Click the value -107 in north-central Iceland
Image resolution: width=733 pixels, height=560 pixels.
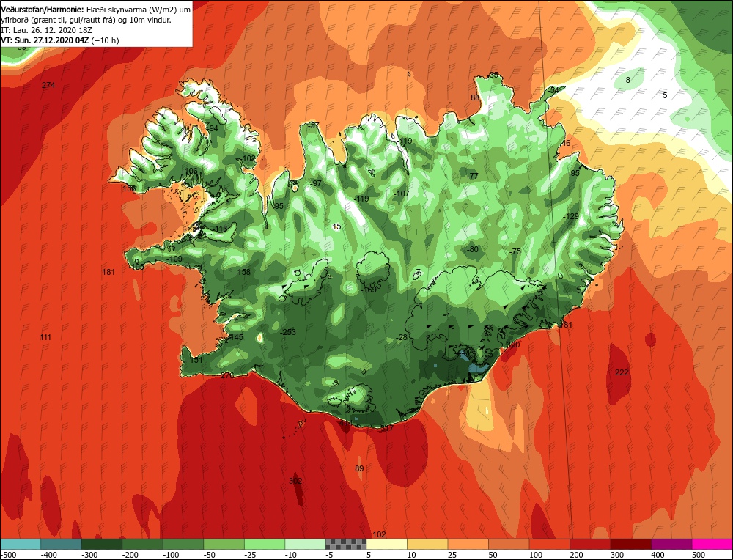pos(401,194)
